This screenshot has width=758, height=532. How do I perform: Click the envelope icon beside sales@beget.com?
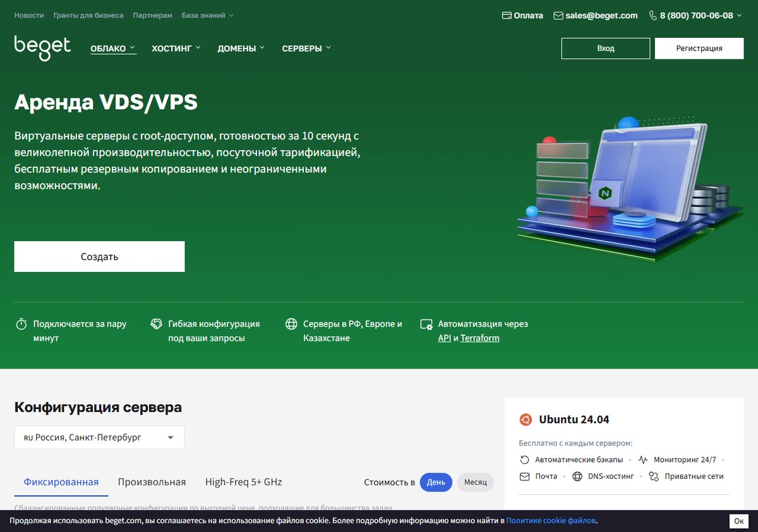pyautogui.click(x=558, y=16)
